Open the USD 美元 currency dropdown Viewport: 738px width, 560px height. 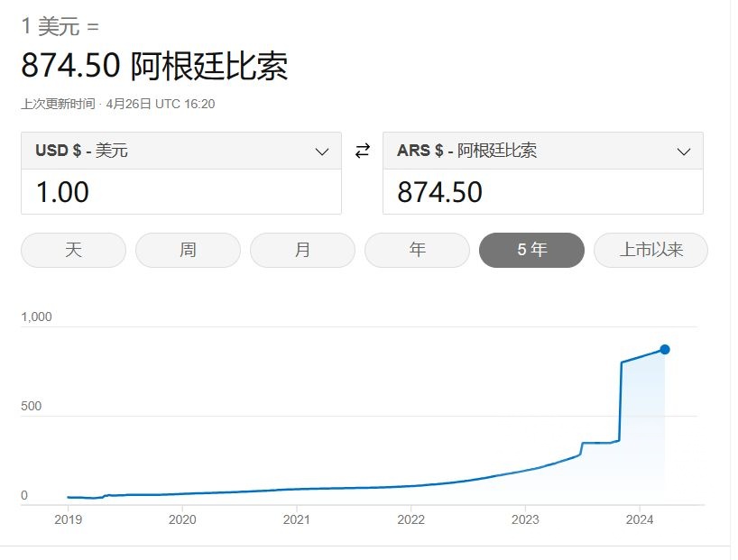click(181, 151)
